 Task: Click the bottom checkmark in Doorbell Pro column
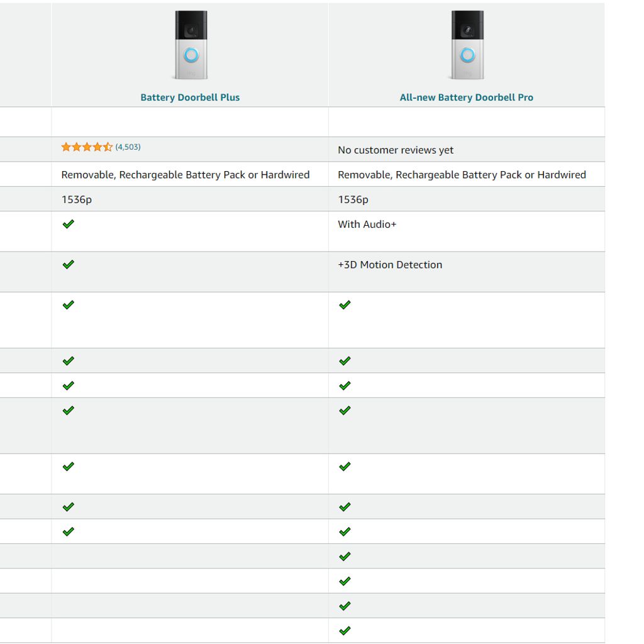point(345,631)
